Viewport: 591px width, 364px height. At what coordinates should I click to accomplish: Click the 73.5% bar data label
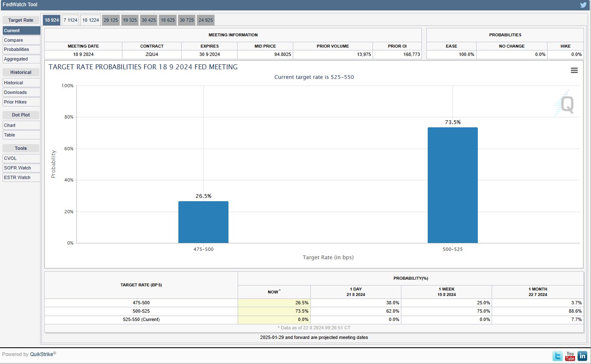453,122
